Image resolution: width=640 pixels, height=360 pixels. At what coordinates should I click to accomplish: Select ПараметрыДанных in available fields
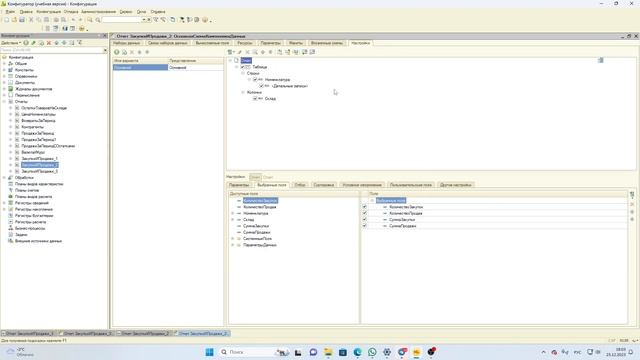[x=260, y=245]
